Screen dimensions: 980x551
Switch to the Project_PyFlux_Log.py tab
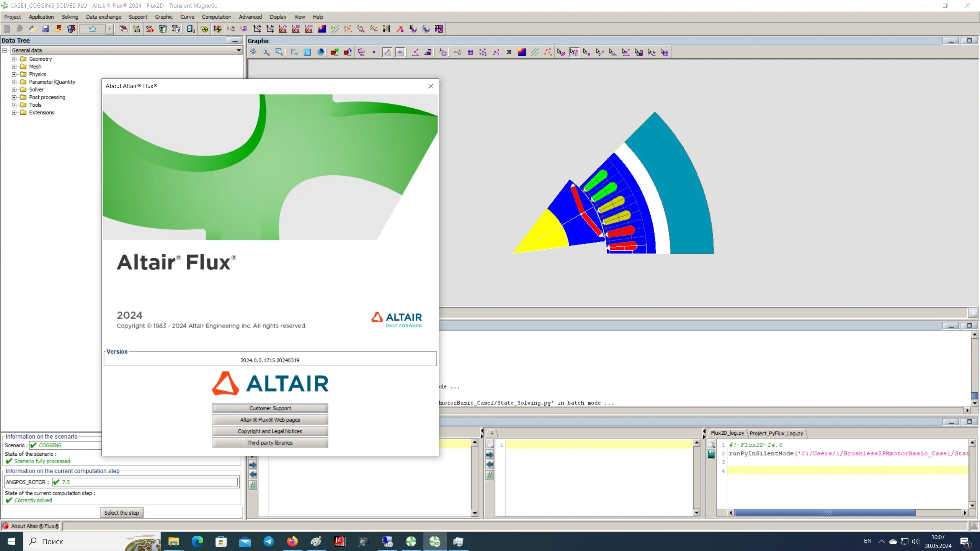point(776,433)
